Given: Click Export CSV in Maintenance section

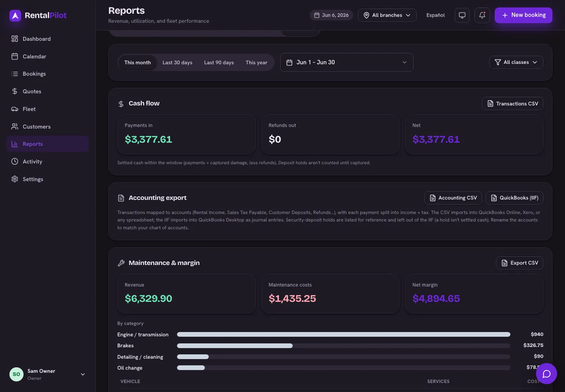Looking at the screenshot, I should [519, 263].
